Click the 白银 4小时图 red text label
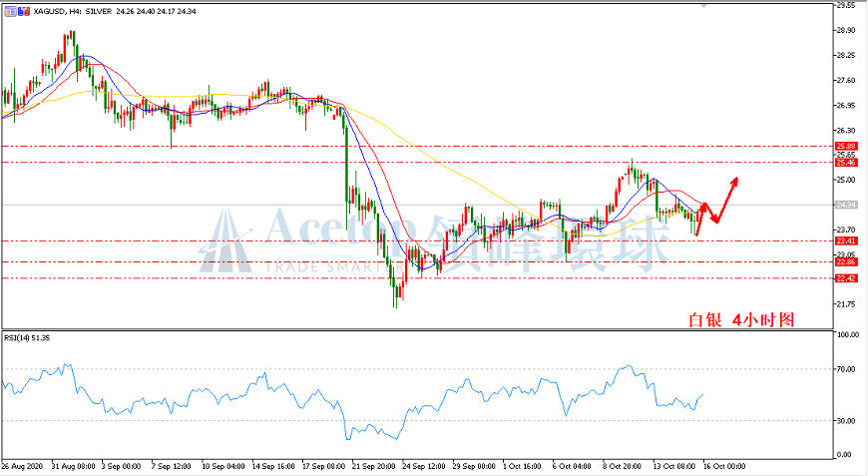The width and height of the screenshot is (868, 476). coord(741,319)
